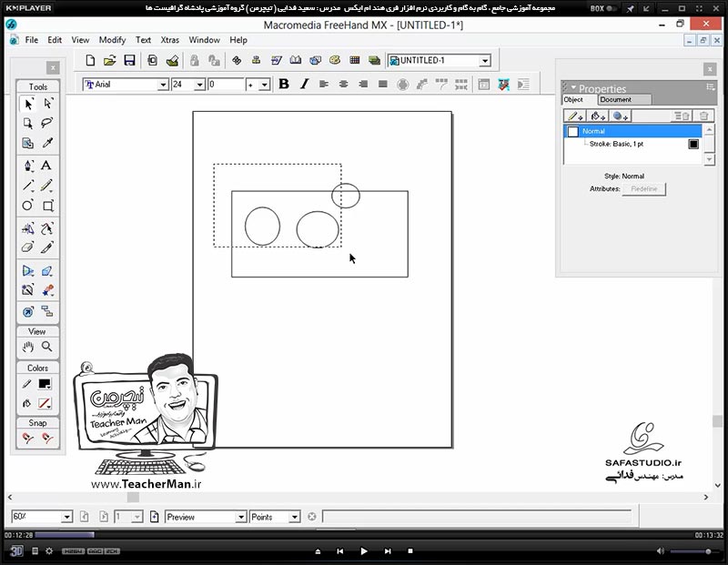Open a file from toolbar

point(109,60)
